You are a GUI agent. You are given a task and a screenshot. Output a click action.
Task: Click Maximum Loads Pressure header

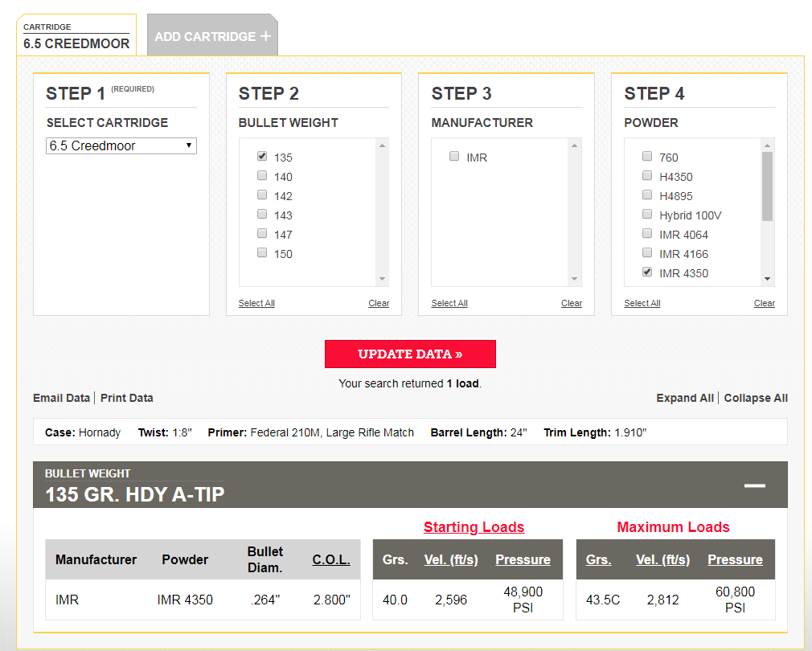[735, 559]
